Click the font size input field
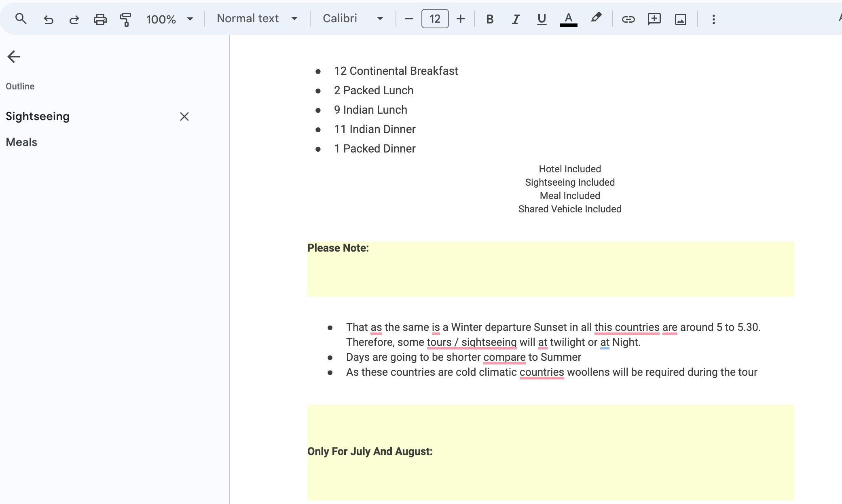This screenshot has width=842, height=504. [x=434, y=19]
